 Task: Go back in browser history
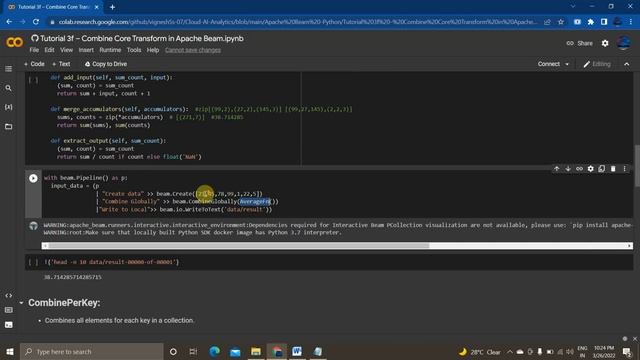tap(9, 22)
